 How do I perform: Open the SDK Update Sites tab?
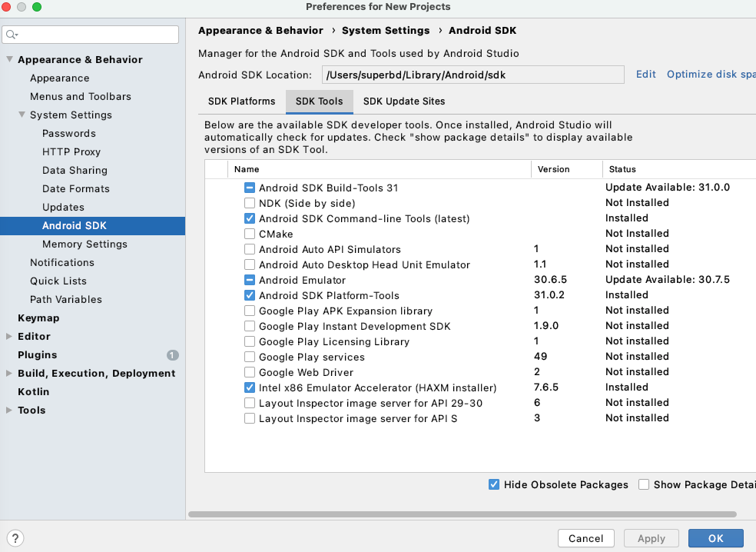tap(403, 101)
